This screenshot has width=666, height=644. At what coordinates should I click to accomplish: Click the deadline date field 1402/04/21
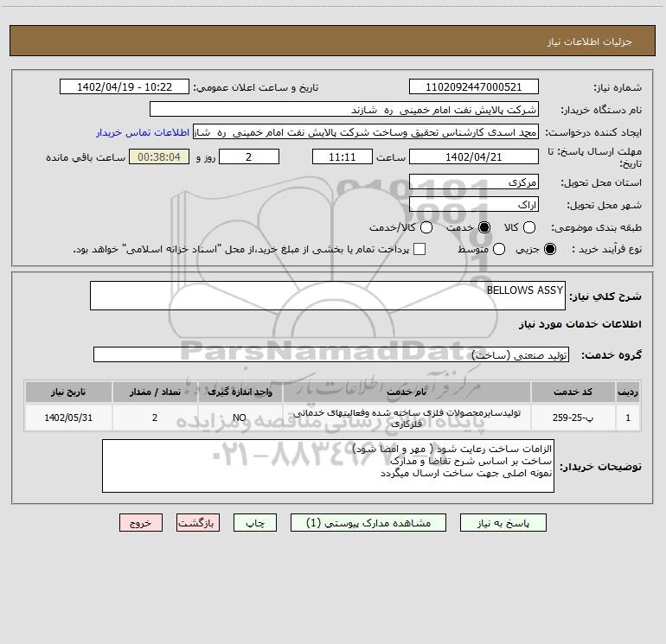tap(474, 156)
